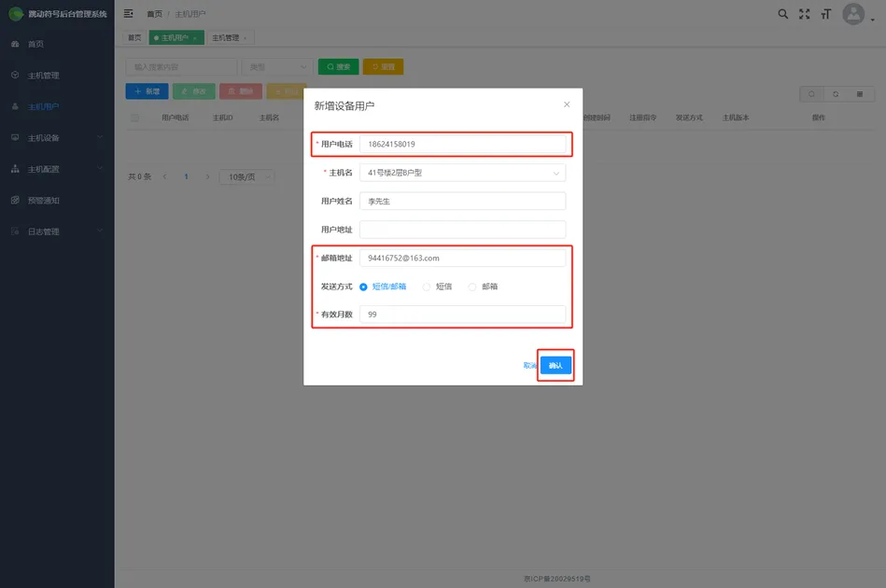886x588 pixels.
Task: Select page 1 in the pagination
Action: pos(186,176)
